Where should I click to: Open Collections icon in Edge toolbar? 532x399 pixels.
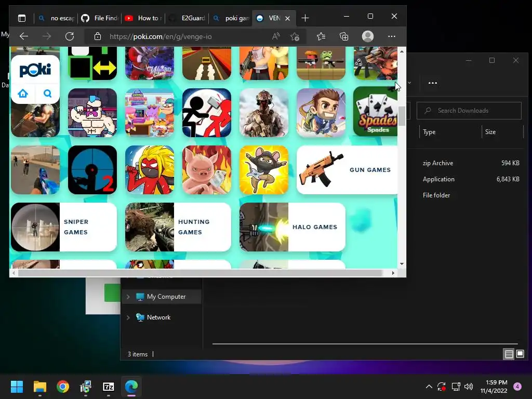(344, 36)
